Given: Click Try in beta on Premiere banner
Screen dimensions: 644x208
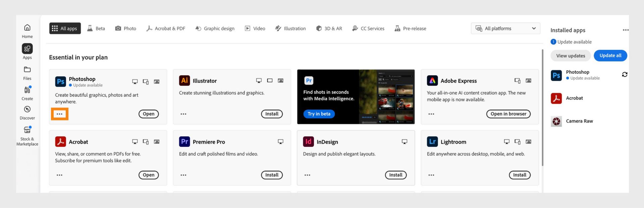Looking at the screenshot, I should (x=319, y=114).
